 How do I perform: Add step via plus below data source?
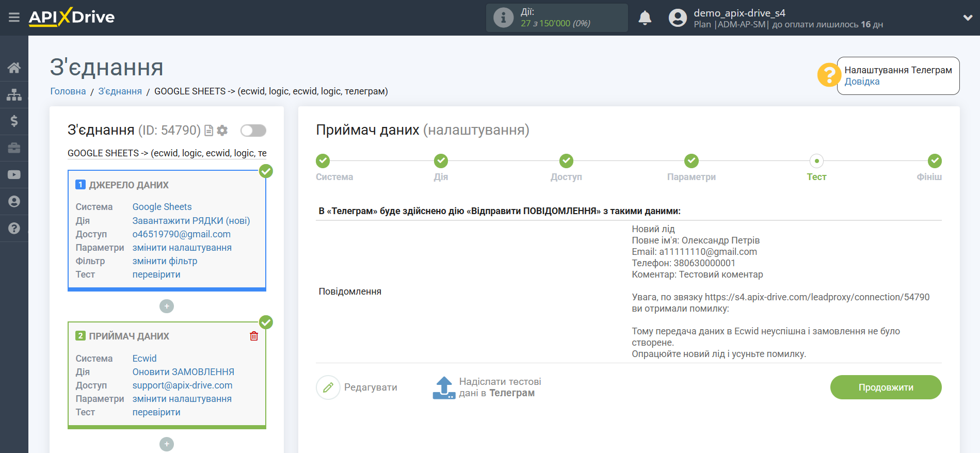point(167,306)
